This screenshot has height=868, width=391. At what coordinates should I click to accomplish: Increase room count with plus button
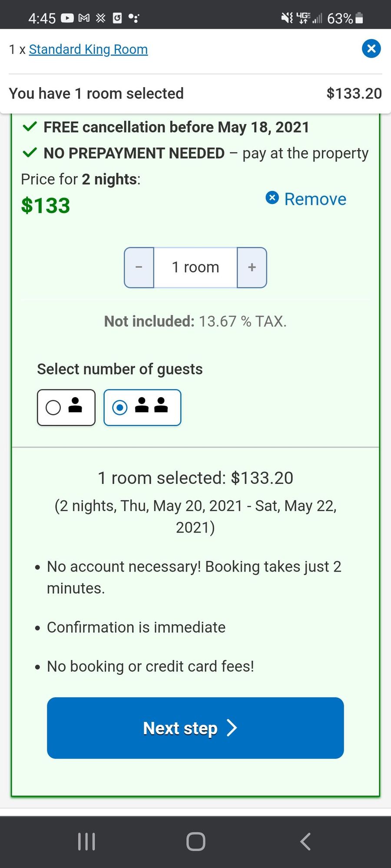point(252,267)
